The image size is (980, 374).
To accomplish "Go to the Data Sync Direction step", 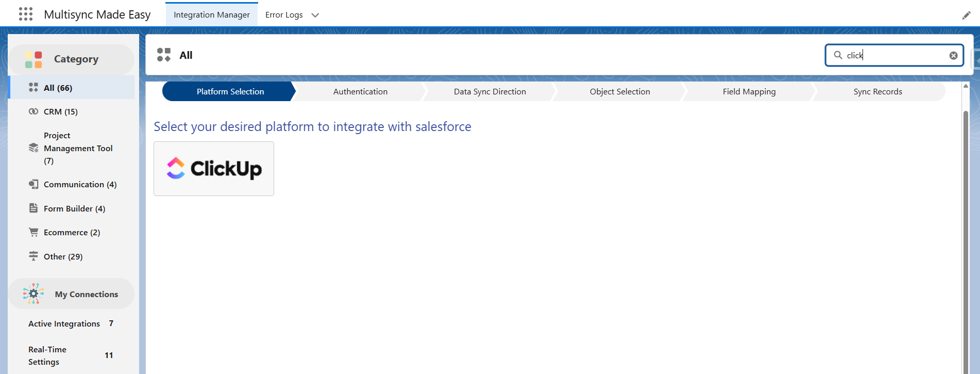I will (x=490, y=91).
